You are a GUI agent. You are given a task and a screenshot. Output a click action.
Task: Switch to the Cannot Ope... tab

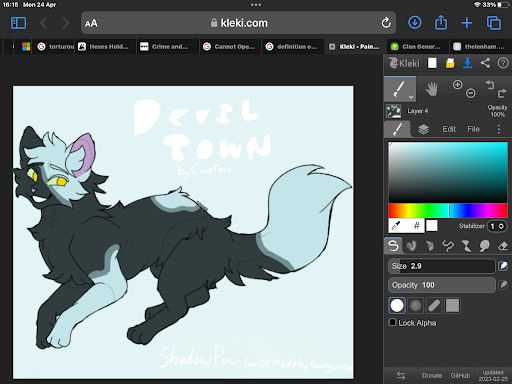click(x=230, y=47)
